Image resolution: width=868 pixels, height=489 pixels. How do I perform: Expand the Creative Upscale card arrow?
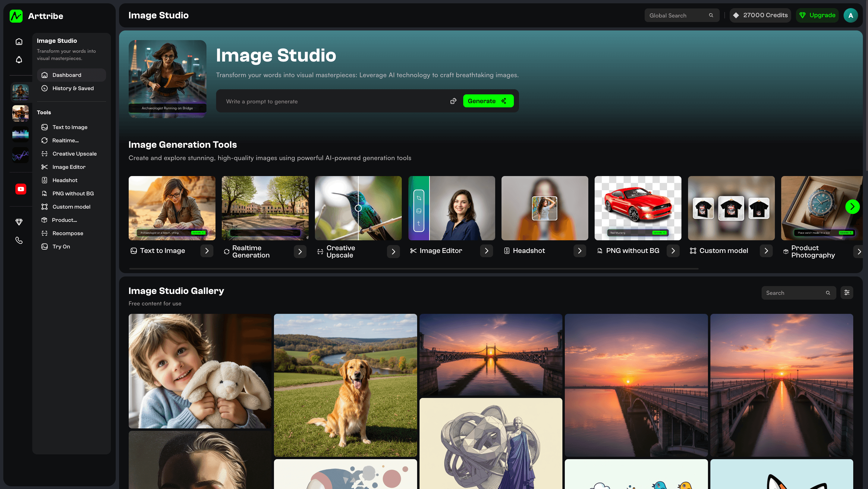tap(393, 251)
